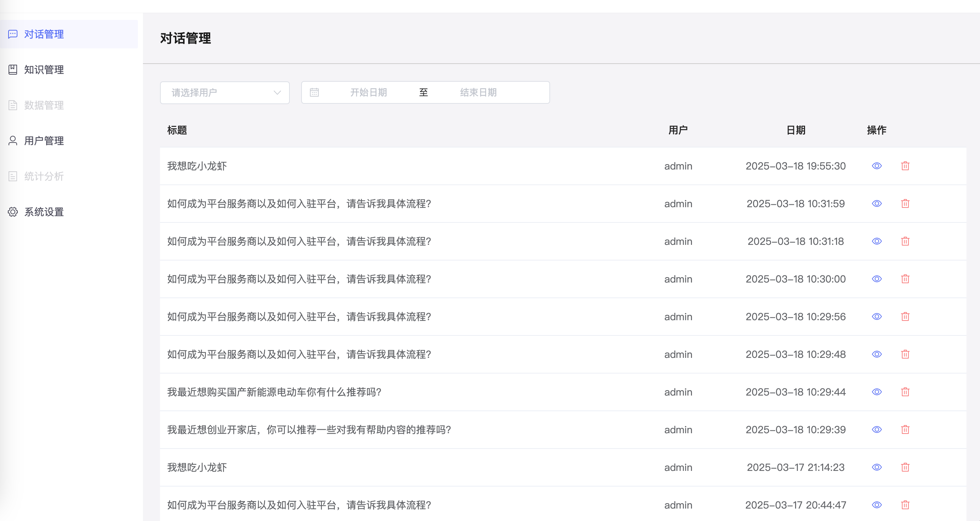
Task: View conversation dated 2025-03-17 20:44:47
Action: tap(877, 505)
